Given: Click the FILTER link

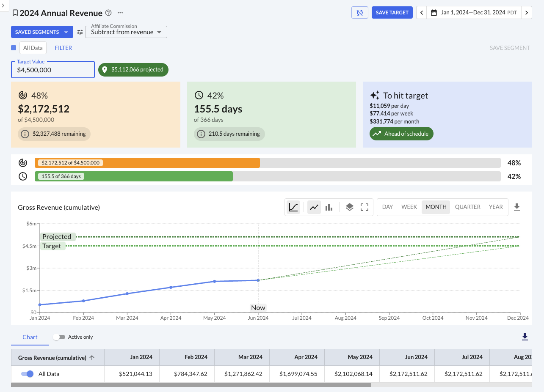Looking at the screenshot, I should tap(63, 48).
